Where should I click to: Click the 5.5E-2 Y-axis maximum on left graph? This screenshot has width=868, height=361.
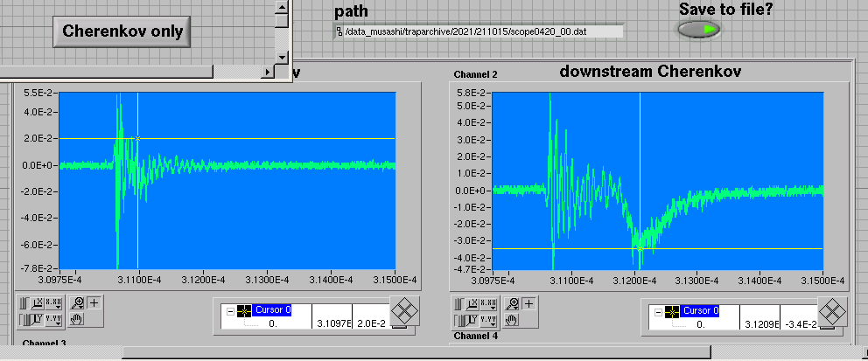click(x=38, y=93)
